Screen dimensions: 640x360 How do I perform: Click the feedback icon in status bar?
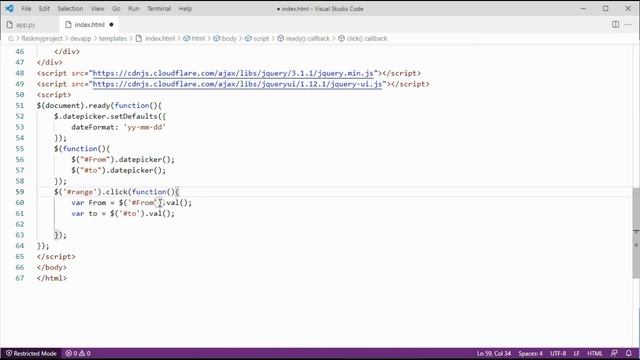(614, 353)
